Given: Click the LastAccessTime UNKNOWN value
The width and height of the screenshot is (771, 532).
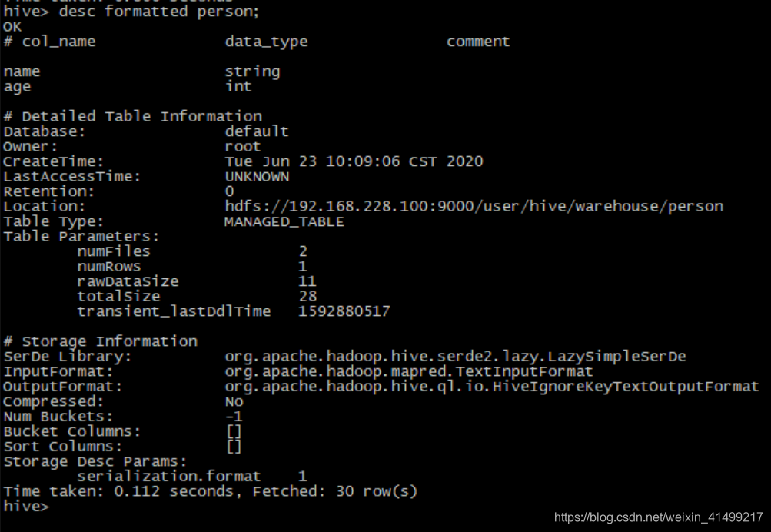Looking at the screenshot, I should pos(258,177).
